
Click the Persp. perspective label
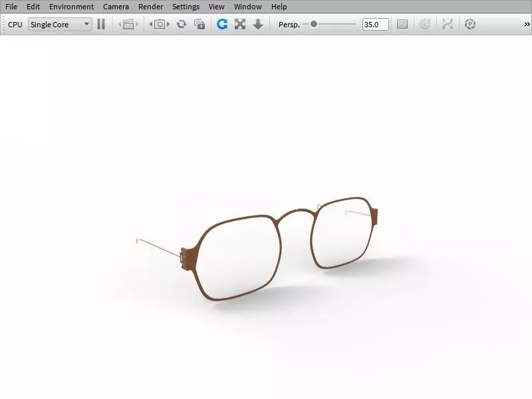pos(289,25)
